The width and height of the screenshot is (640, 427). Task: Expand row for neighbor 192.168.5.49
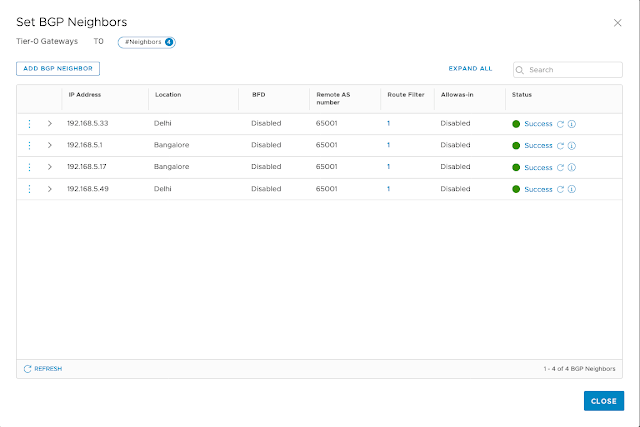tap(49, 189)
